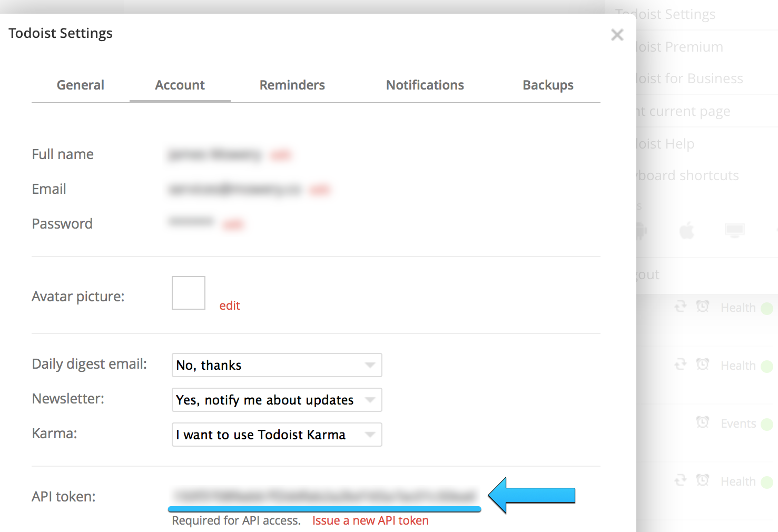Choose Todoist for Business in background menu
778x532 pixels.
[x=690, y=78]
